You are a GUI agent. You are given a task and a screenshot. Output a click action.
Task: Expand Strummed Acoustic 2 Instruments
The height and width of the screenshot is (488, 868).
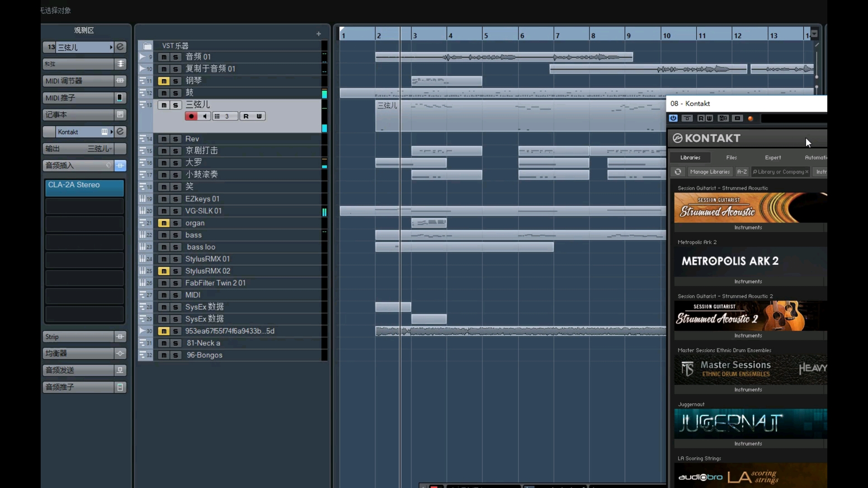pyautogui.click(x=748, y=336)
